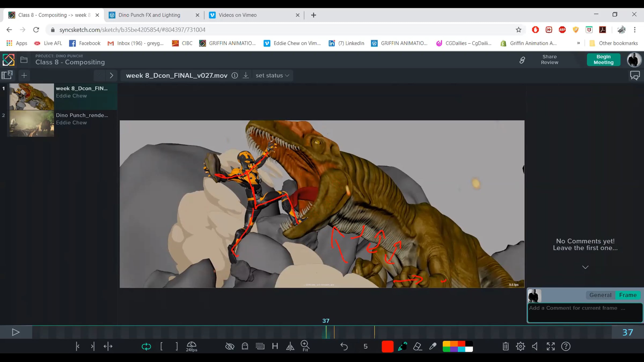Enter fullscreen viewer mode
Viewport: 644px width, 362px height.
[x=551, y=346]
